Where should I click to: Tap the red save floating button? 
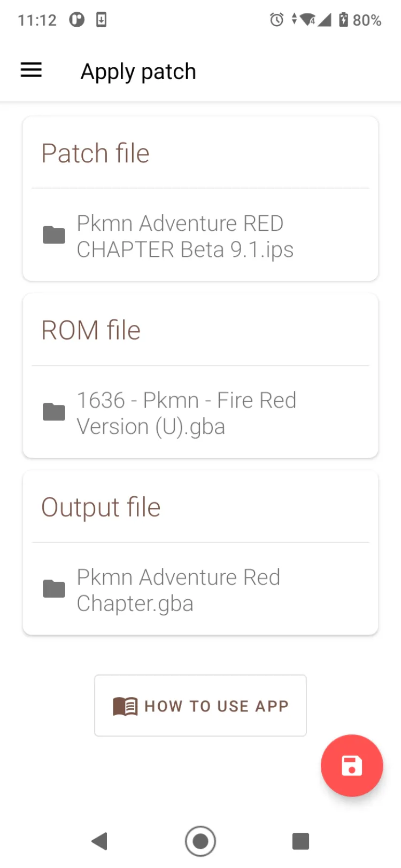(352, 765)
